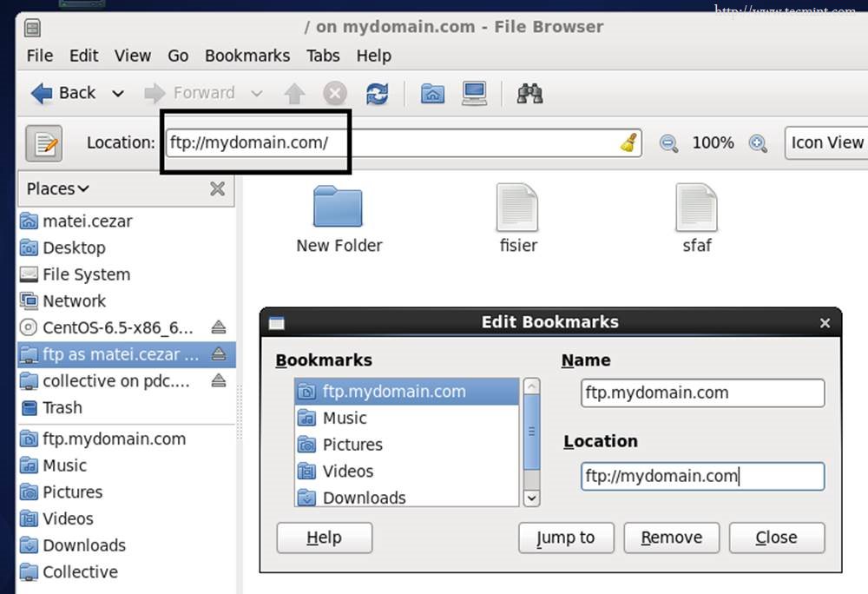Viewport: 868px width, 594px height.
Task: Click the Close button in Edit Bookmarks
Action: click(777, 538)
